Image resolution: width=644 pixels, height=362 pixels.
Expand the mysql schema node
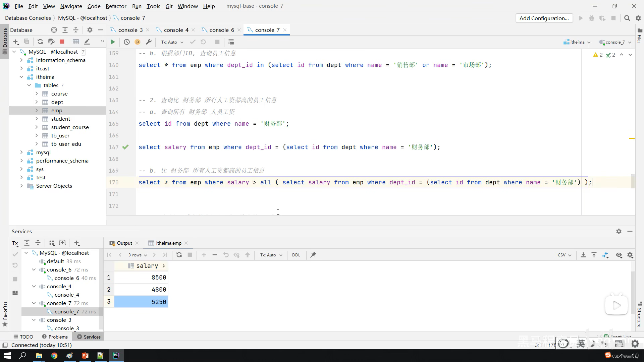[x=21, y=152]
